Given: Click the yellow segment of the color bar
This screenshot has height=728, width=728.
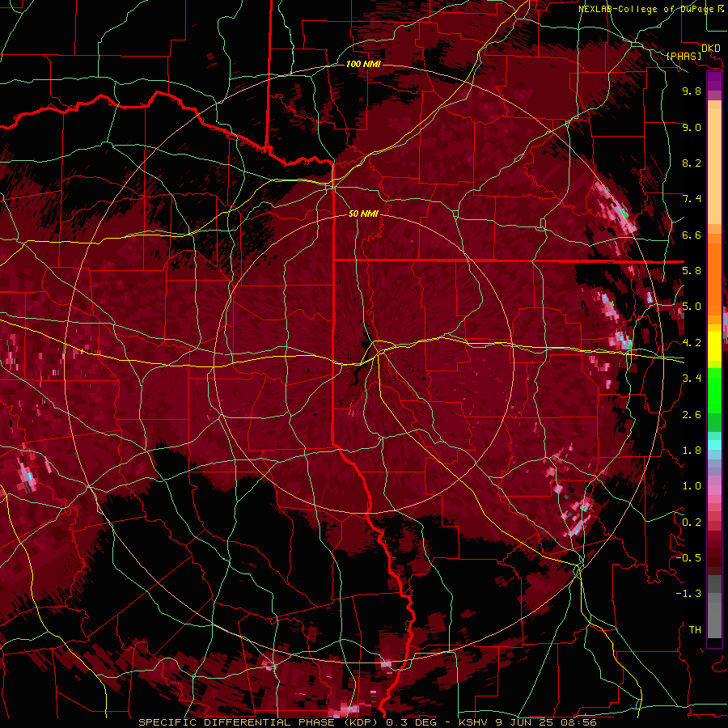Looking at the screenshot, I should pos(714,346).
